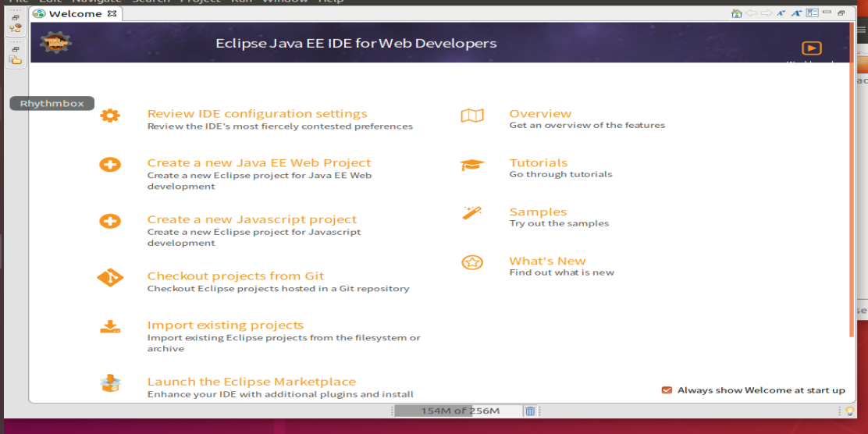The image size is (868, 434).
Task: Uncheck Always show Welcome at start up
Action: tap(667, 390)
